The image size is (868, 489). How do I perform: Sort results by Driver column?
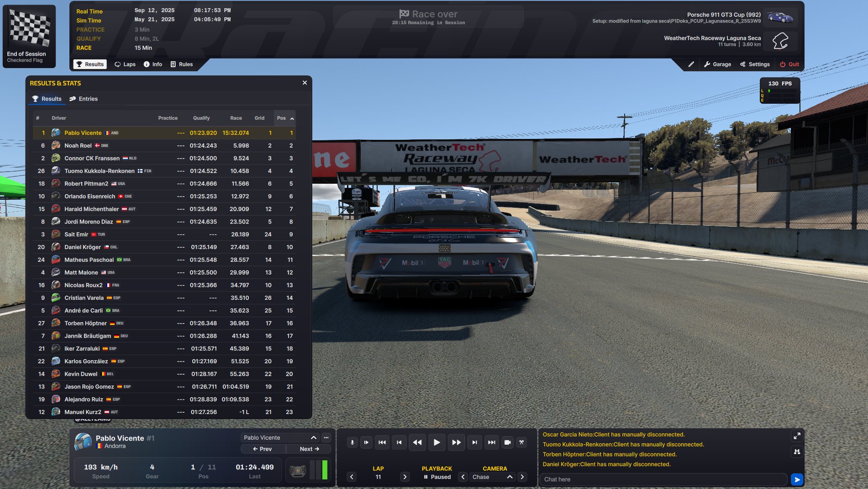pos(59,118)
